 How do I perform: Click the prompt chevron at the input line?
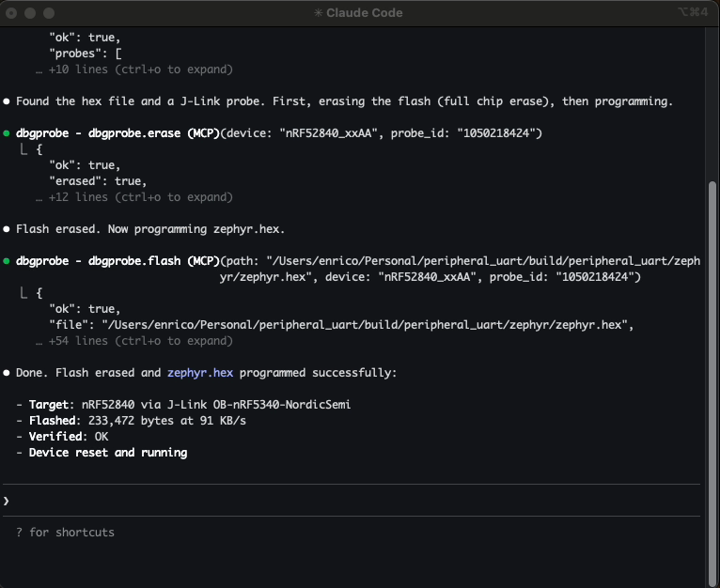pos(7,501)
